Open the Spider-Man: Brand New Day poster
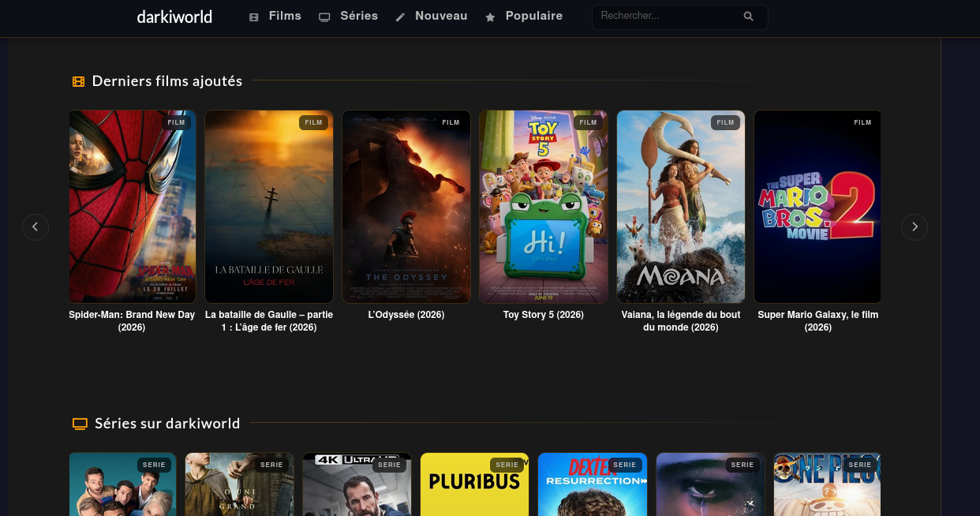 [133, 207]
